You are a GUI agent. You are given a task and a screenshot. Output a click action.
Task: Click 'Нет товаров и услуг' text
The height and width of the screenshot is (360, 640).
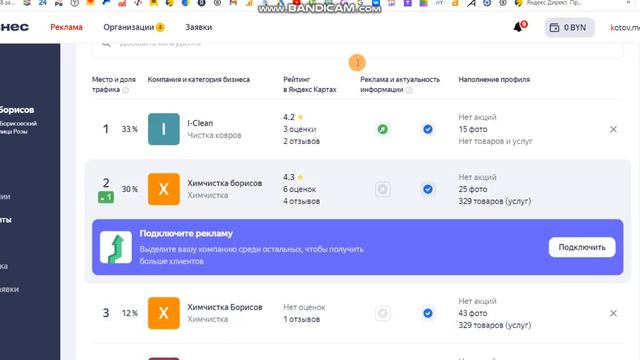tap(495, 141)
